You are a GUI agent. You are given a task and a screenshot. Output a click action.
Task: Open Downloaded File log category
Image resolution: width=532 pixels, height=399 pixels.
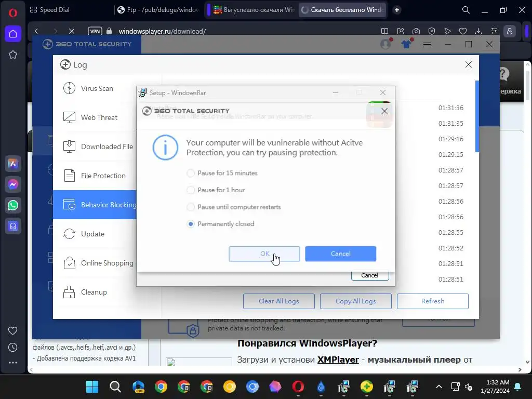95,147
